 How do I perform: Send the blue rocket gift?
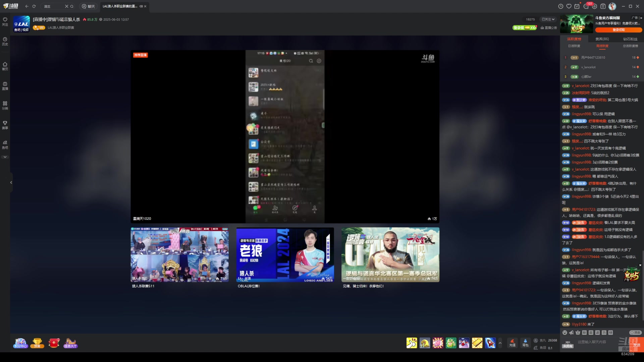(x=490, y=343)
